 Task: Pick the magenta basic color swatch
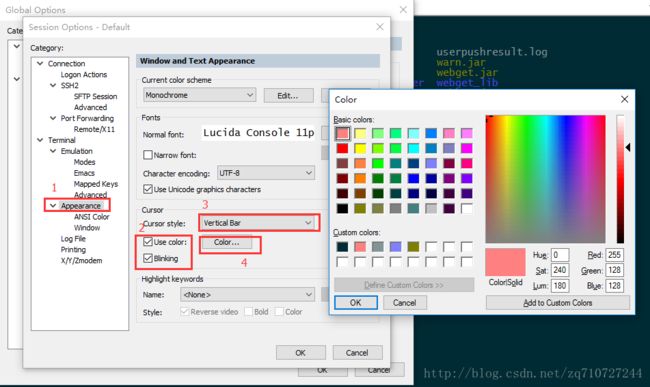(467, 148)
